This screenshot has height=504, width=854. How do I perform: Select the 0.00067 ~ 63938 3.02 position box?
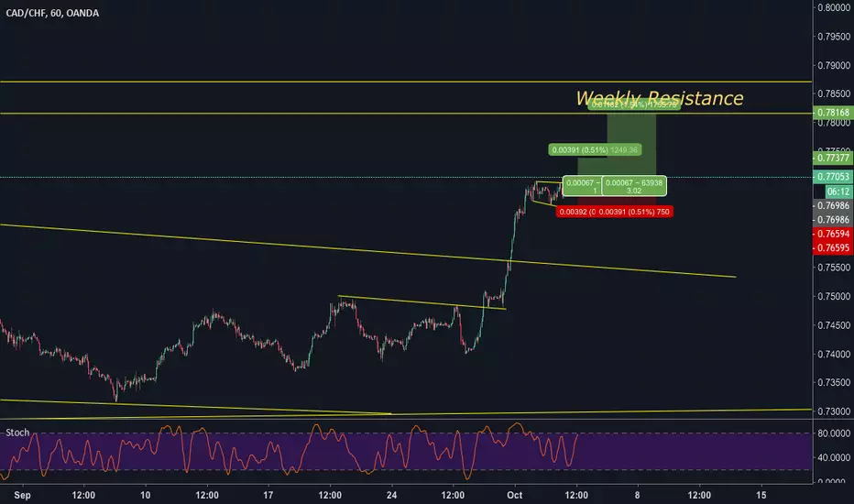point(634,186)
